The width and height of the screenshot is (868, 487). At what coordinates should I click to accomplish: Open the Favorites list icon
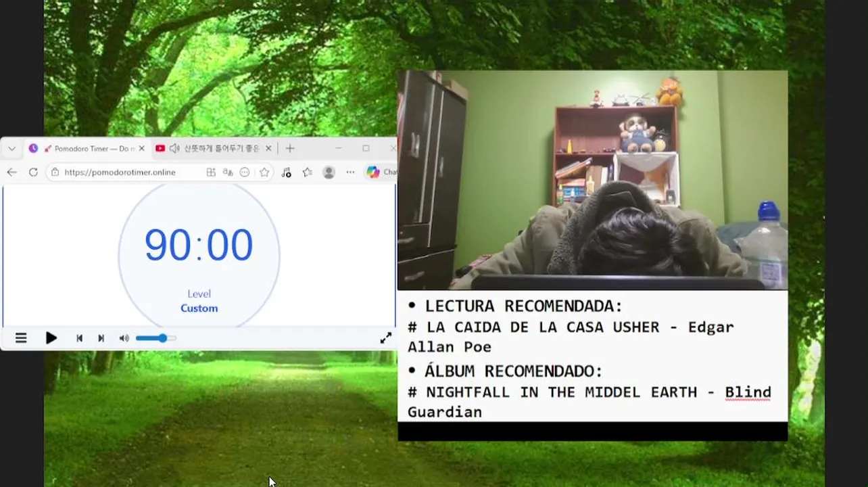308,172
